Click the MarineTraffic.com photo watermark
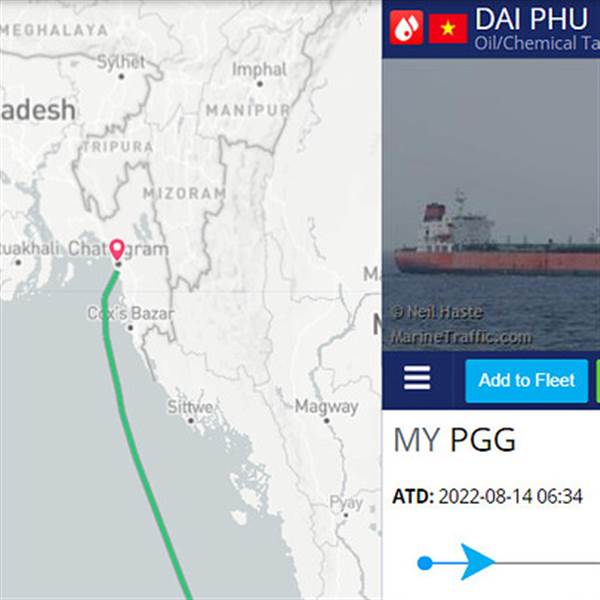This screenshot has height=600, width=600. point(461,337)
